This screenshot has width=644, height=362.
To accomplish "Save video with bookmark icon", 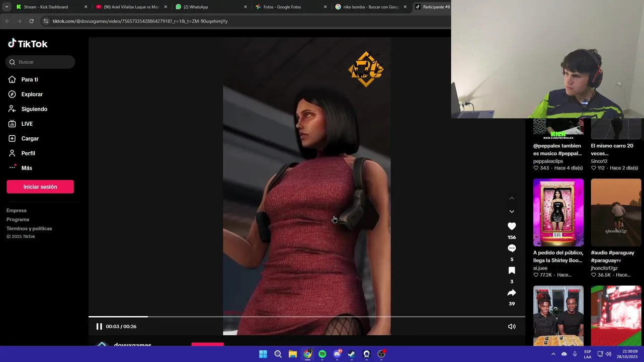I will tap(512, 270).
